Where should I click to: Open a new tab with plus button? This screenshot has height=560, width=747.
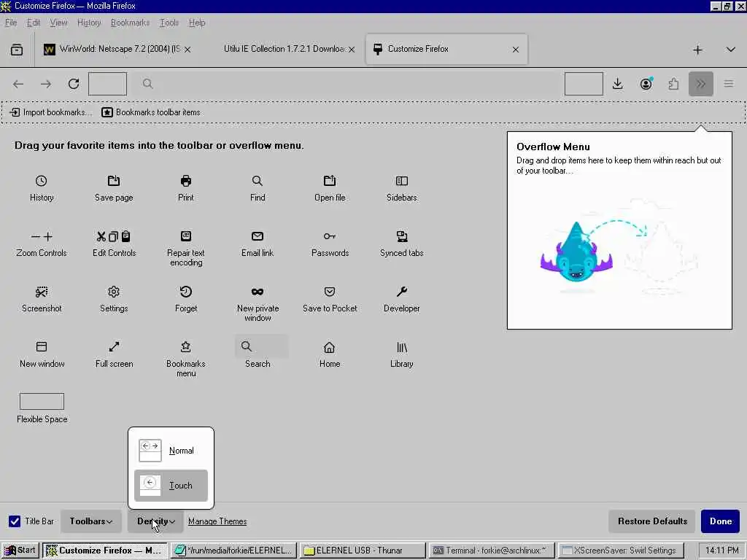click(x=697, y=50)
